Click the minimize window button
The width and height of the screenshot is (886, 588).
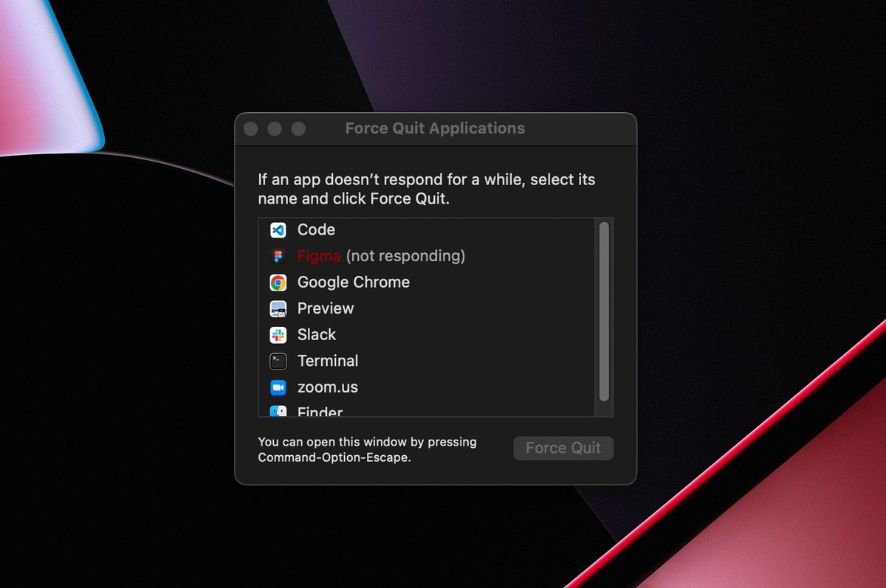275,129
